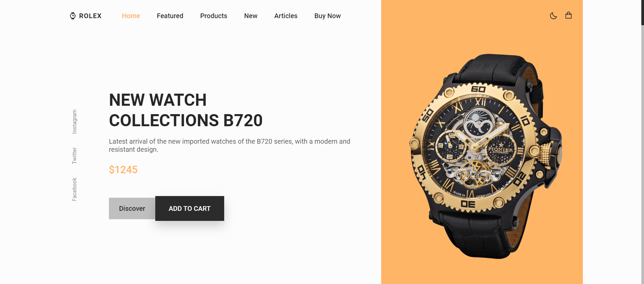Click the ROLEX brand name text
This screenshot has height=284, width=644.
pos(90,16)
